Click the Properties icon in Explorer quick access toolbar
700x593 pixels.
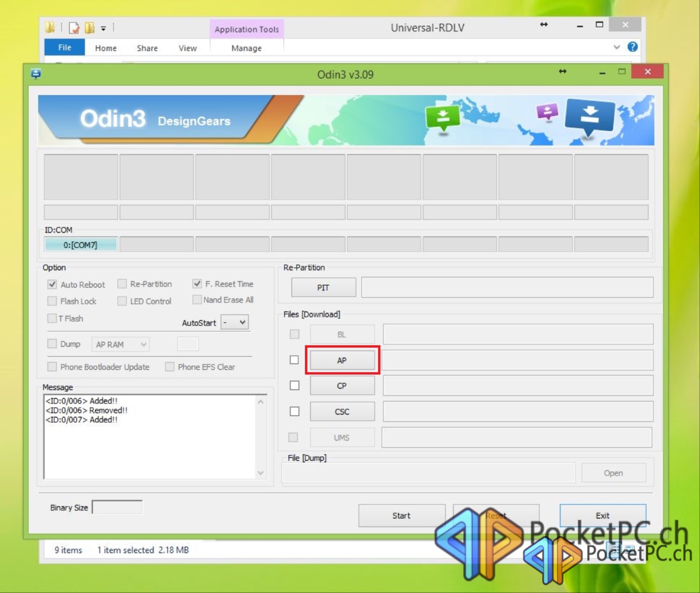click(74, 28)
